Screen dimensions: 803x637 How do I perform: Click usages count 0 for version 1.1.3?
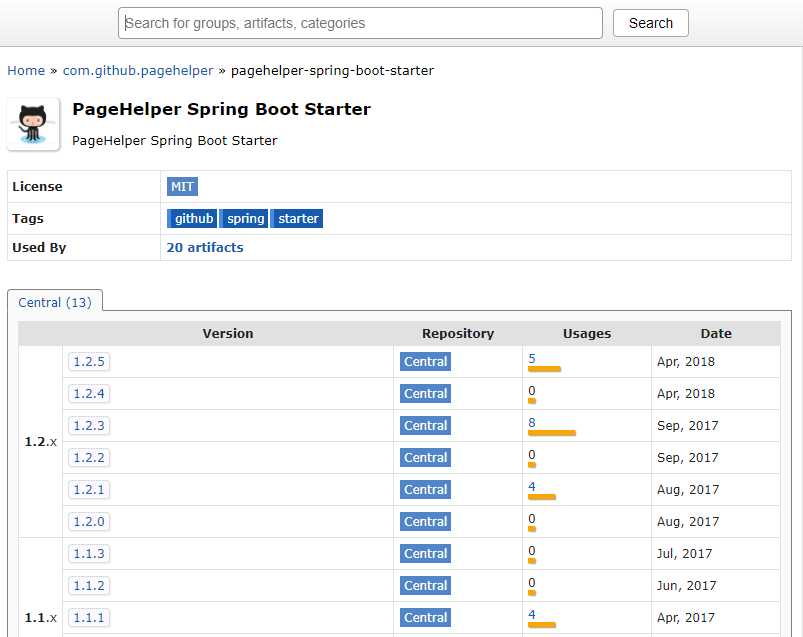pos(532,550)
